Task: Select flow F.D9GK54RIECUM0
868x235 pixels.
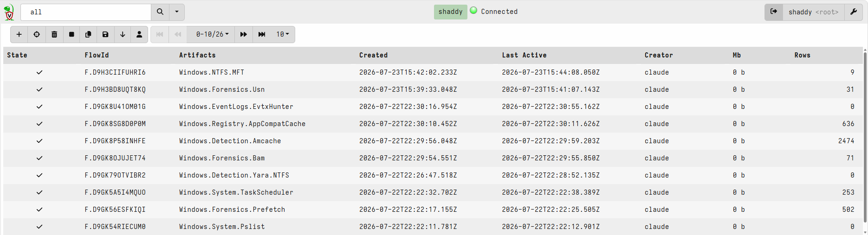Action: tap(115, 227)
